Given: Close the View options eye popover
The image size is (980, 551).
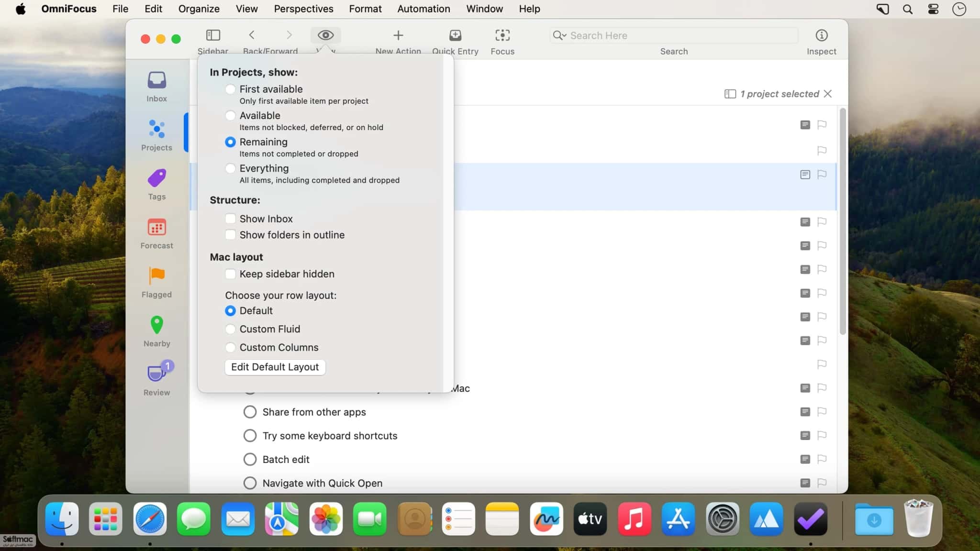Looking at the screenshot, I should pyautogui.click(x=325, y=35).
